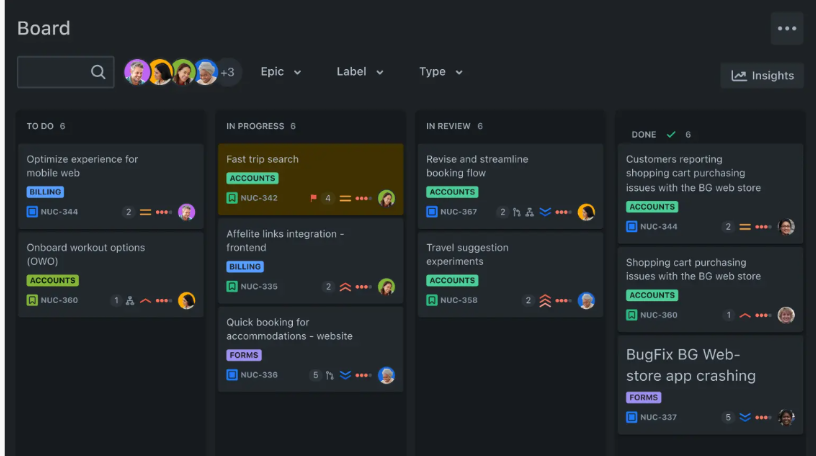The width and height of the screenshot is (816, 456).
Task: Filter by the second orange avatar
Action: tap(160, 72)
